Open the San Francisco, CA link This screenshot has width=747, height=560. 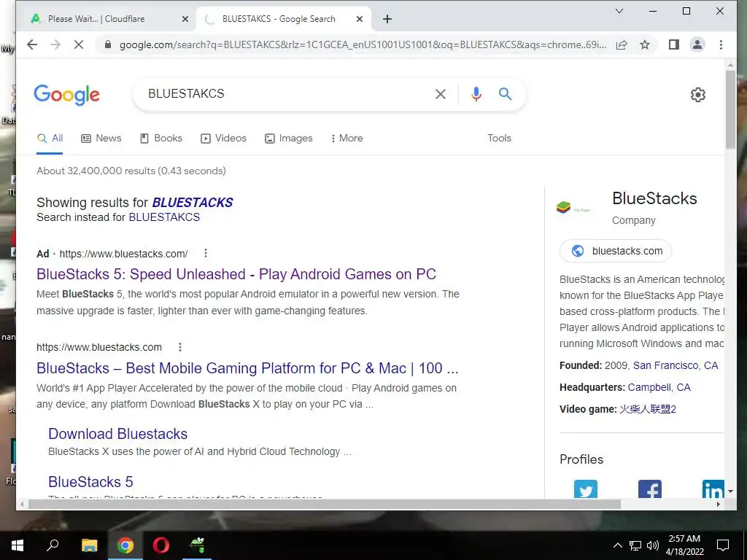point(675,366)
